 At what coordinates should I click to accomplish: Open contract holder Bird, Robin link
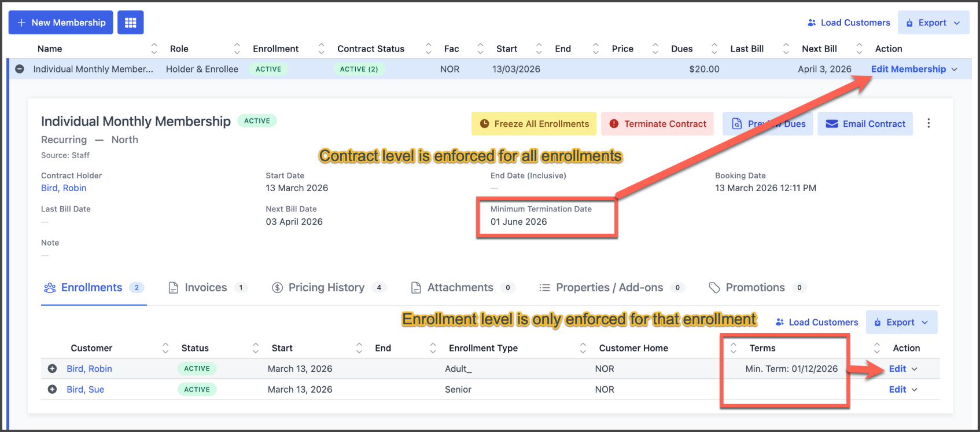coord(64,188)
